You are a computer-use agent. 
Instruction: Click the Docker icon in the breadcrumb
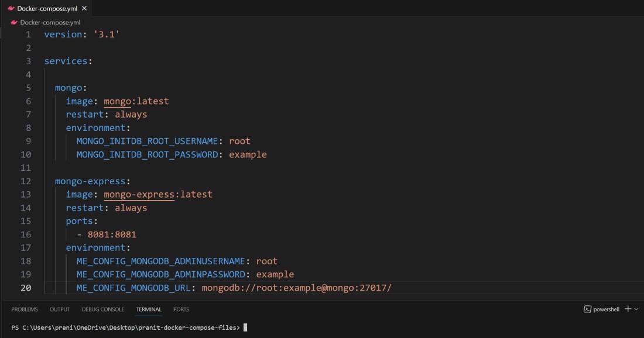pyautogui.click(x=14, y=22)
